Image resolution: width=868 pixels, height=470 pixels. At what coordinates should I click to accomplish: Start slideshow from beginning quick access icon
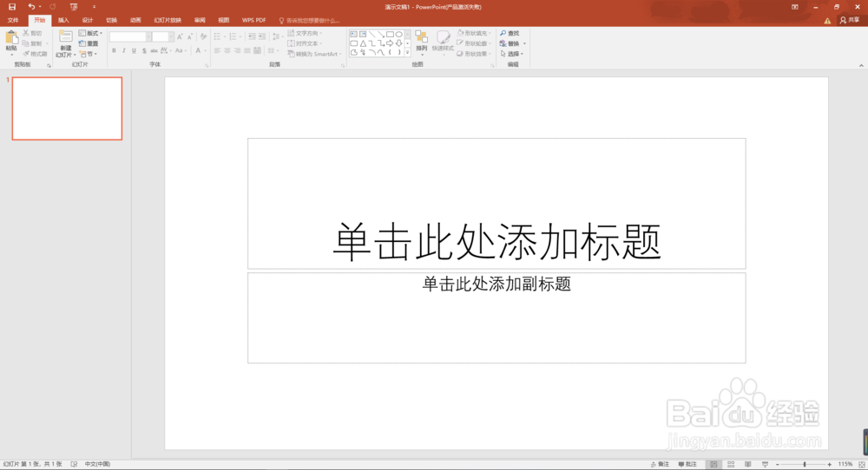coord(74,7)
